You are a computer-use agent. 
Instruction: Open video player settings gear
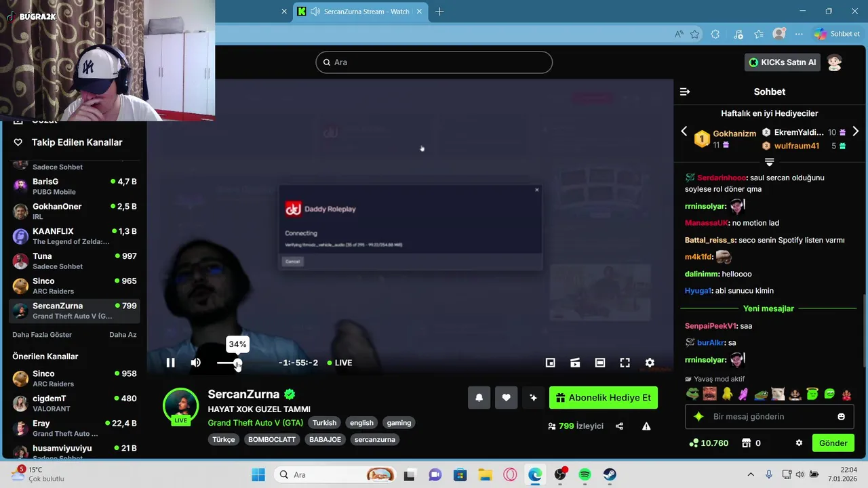pos(650,363)
